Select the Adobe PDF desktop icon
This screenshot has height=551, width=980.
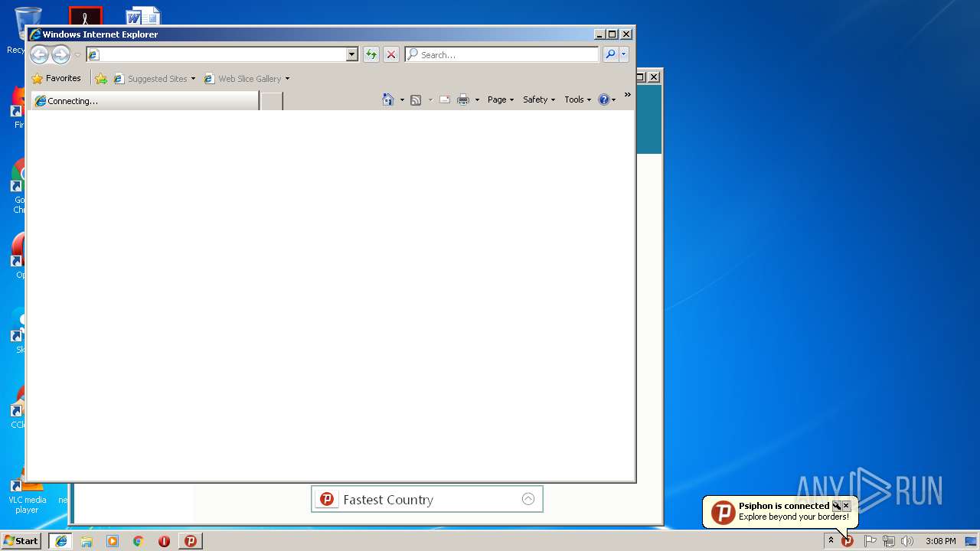pyautogui.click(x=86, y=16)
